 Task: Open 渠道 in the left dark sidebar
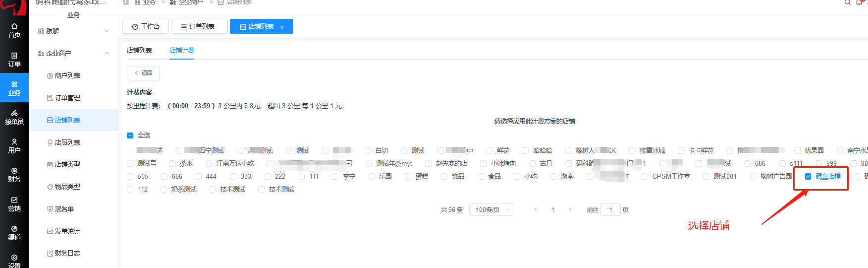point(14,233)
